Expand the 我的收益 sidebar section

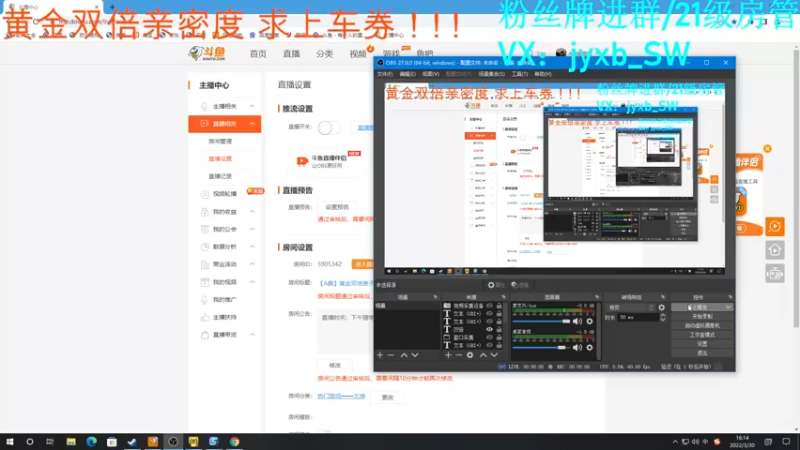pos(253,212)
